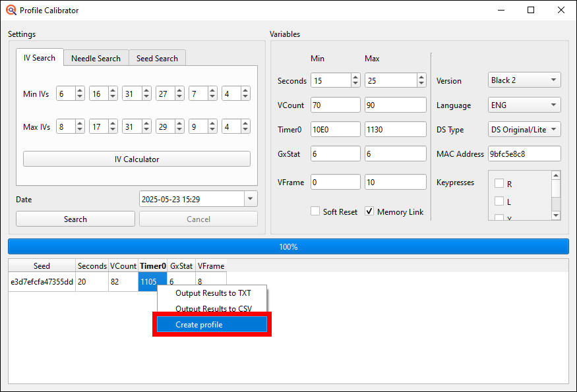Open the Version dropdown showing Black 2

click(x=524, y=80)
